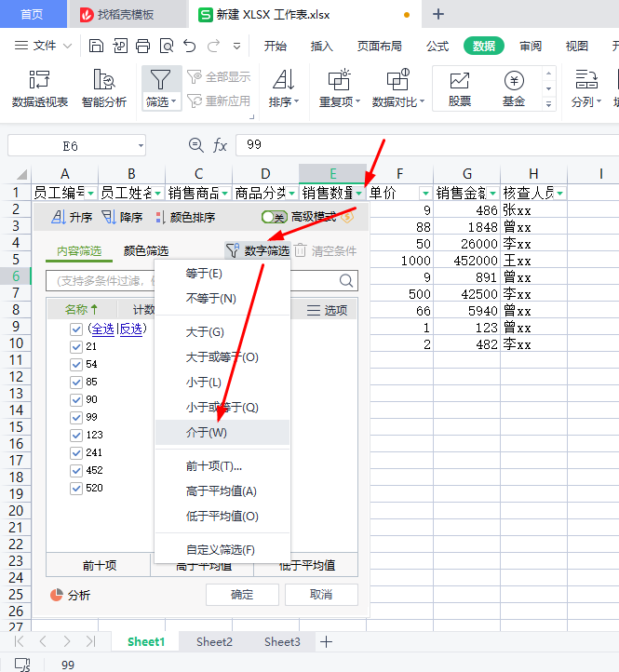Image resolution: width=619 pixels, height=672 pixels.
Task: Uncheck the value 520 checkbox
Action: pyautogui.click(x=76, y=488)
